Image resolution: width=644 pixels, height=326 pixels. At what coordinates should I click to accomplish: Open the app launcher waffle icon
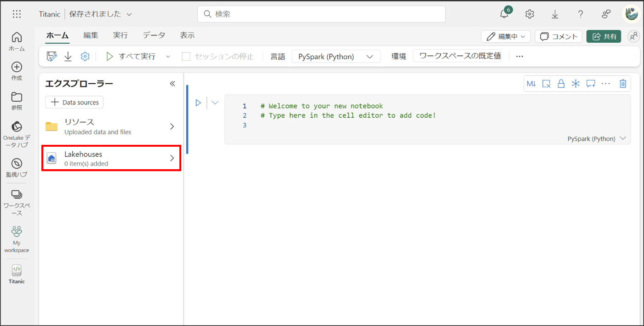coord(17,14)
